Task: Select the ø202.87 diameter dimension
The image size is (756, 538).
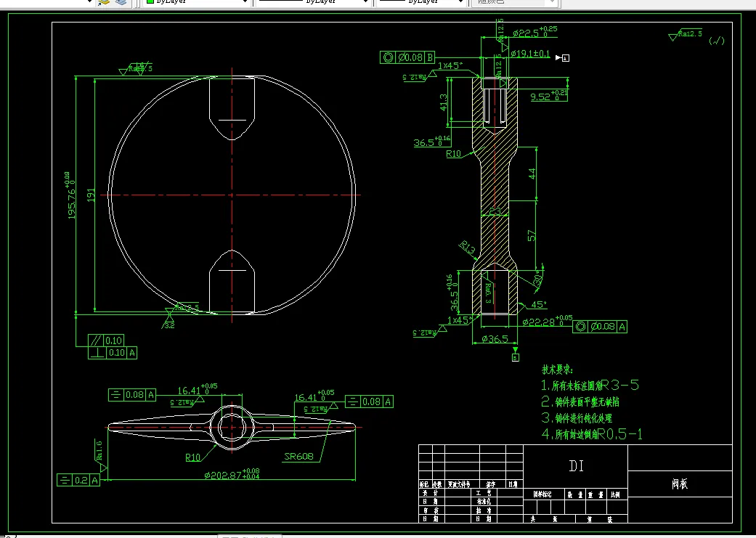Action: (x=232, y=474)
